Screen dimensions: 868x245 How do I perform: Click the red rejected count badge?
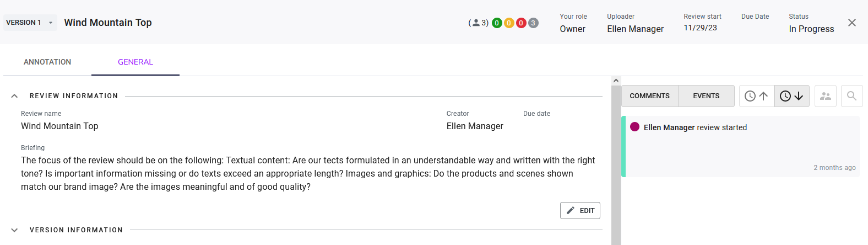click(x=521, y=23)
